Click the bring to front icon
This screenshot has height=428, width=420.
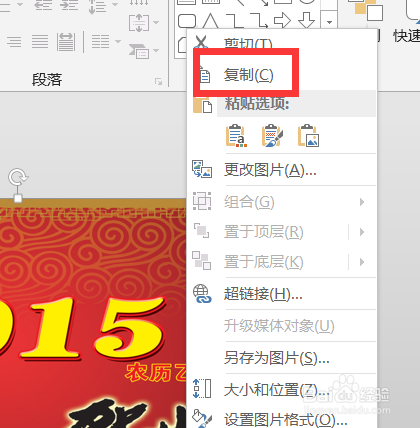(x=201, y=231)
